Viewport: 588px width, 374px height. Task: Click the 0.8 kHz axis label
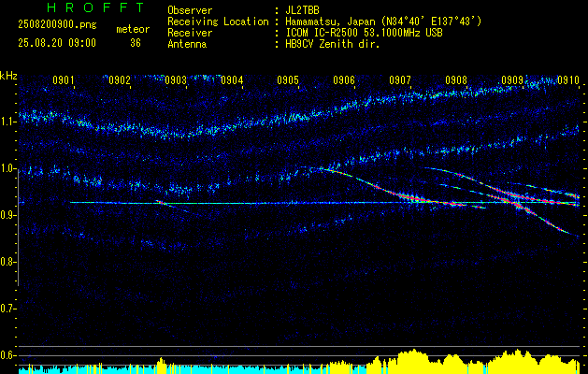click(7, 262)
